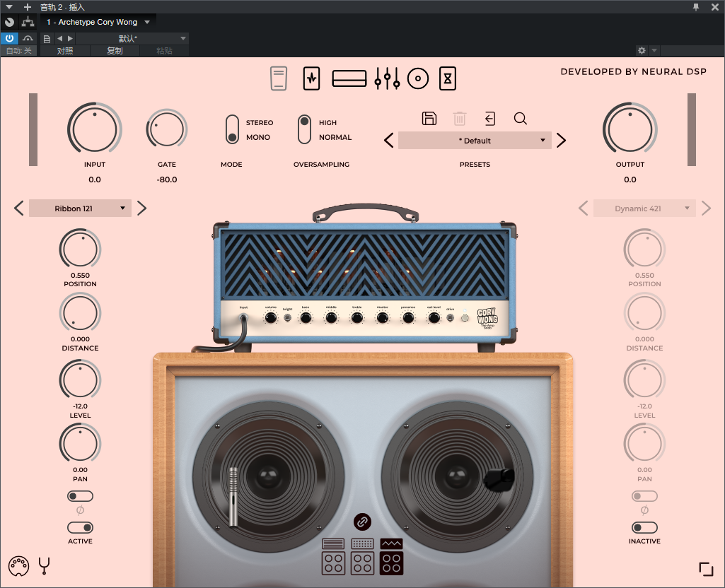The height and width of the screenshot is (588, 725).
Task: Click the GATE threshold knob
Action: (x=167, y=130)
